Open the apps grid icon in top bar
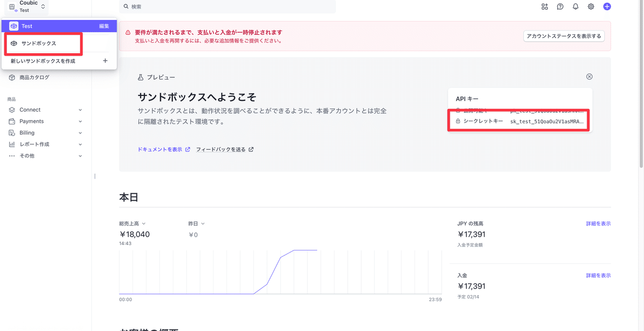644x331 pixels. 545,6
